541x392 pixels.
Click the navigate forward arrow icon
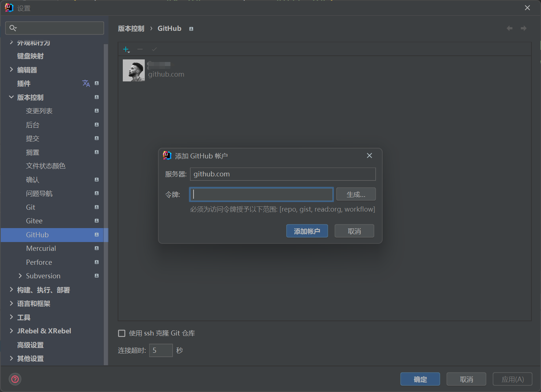(x=523, y=28)
